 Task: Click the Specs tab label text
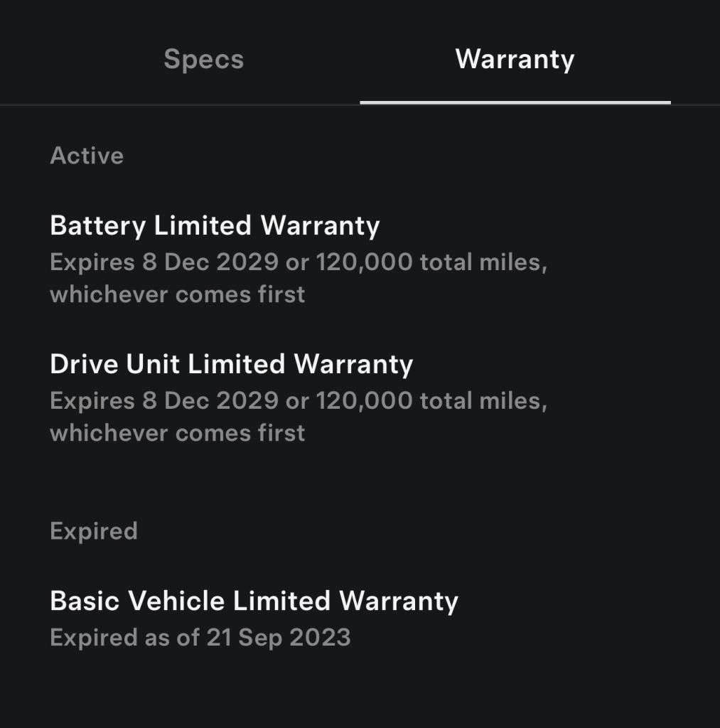203,60
